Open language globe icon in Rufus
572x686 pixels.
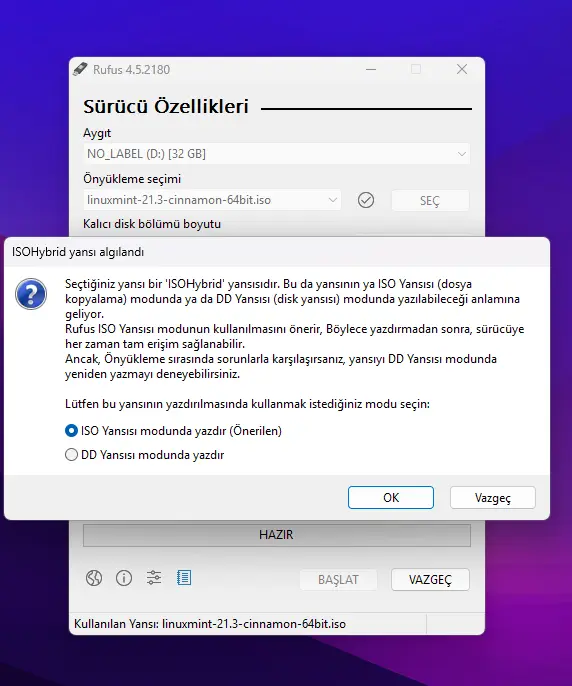tap(94, 578)
